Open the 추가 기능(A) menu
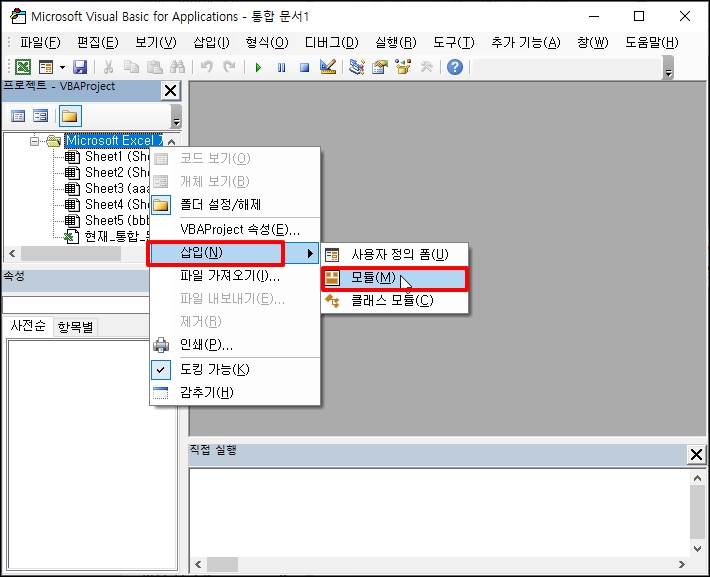Viewport: 710px width, 577px height. pos(526,43)
